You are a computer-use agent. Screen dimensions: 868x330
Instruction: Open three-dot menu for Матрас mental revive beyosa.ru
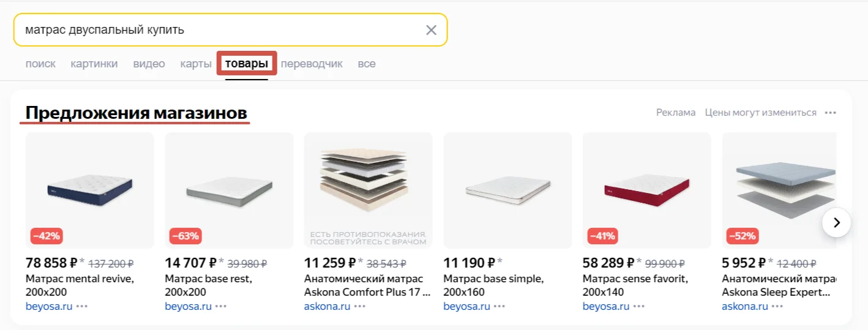coord(82,306)
